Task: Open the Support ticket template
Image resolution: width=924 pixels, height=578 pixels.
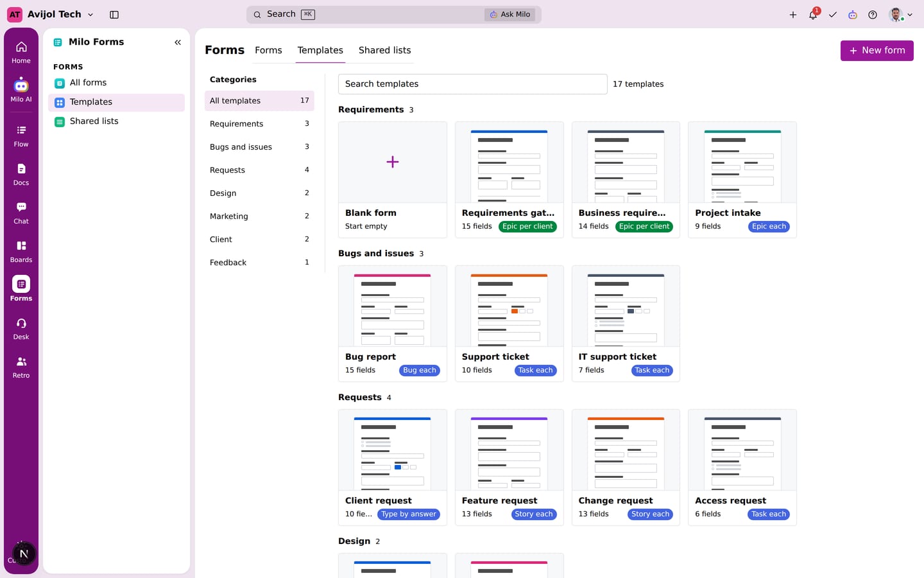Action: (509, 324)
